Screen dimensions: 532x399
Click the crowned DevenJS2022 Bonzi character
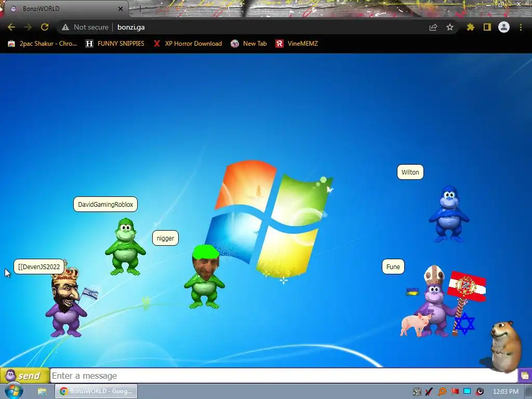(66, 301)
